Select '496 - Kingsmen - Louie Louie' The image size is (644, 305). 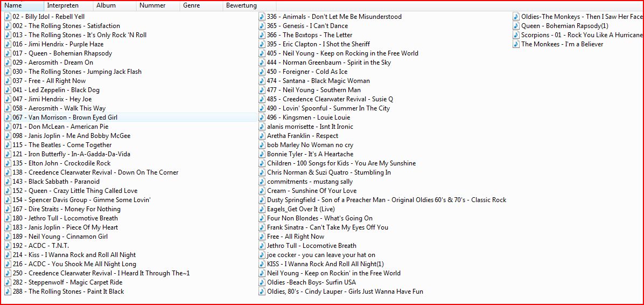coord(309,117)
